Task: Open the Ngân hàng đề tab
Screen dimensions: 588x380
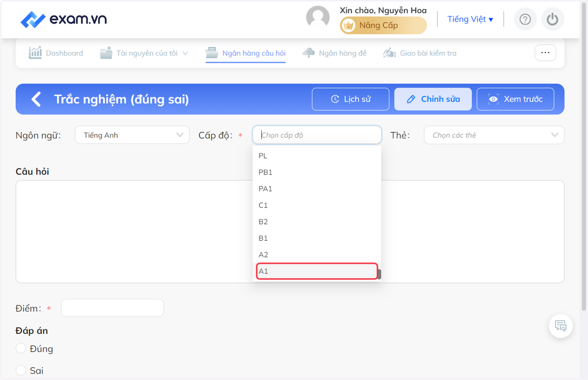Action: coord(334,53)
